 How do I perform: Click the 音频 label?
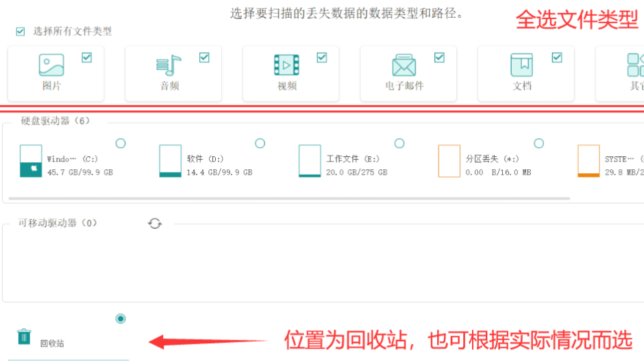pos(169,86)
